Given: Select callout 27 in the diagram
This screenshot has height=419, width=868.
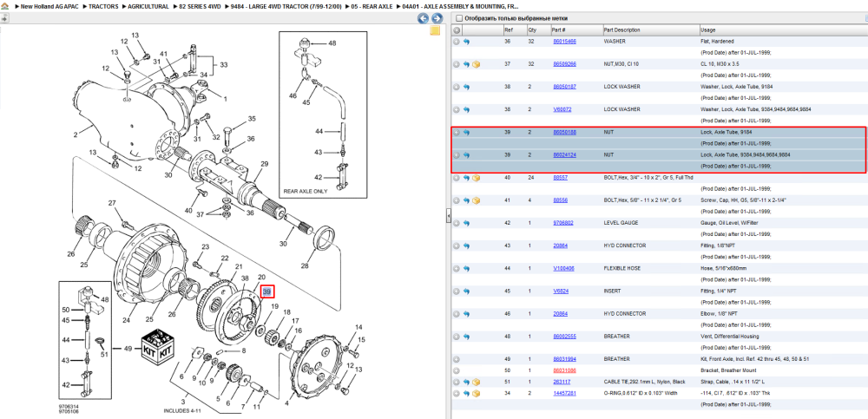Looking at the screenshot, I should 112,203.
